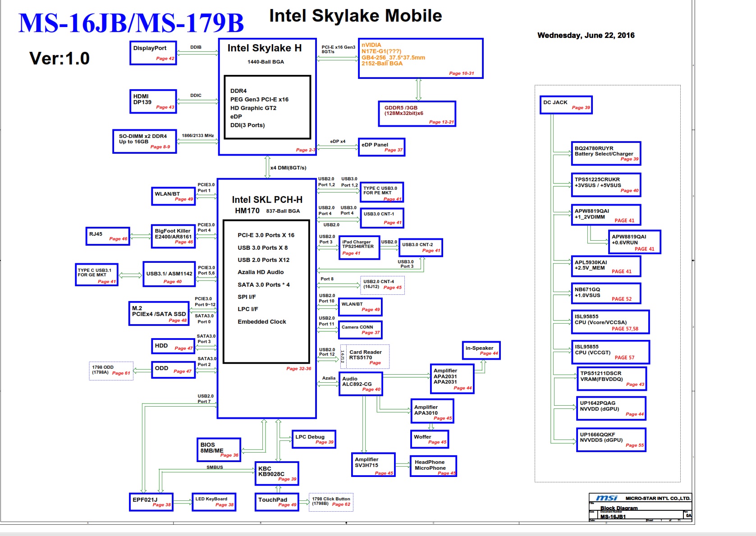Viewport: 756px width, 536px height.
Task: Click the ODD Page 47 block
Action: (x=173, y=370)
